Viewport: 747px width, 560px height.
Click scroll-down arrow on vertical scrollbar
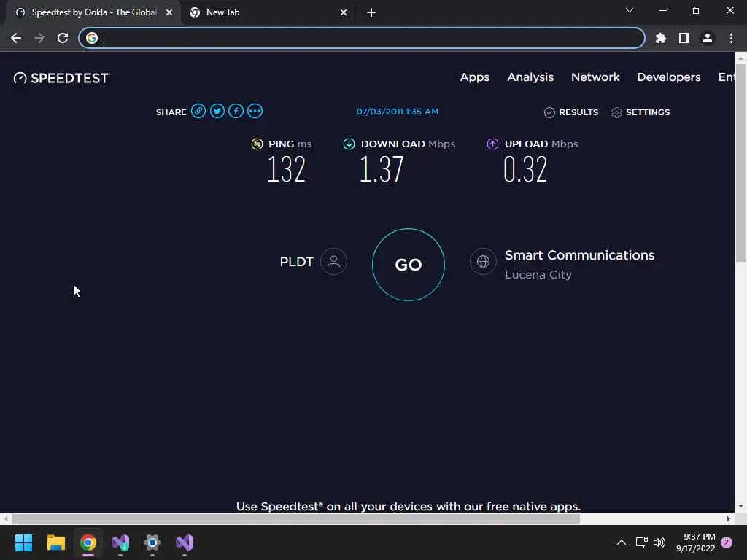click(740, 506)
